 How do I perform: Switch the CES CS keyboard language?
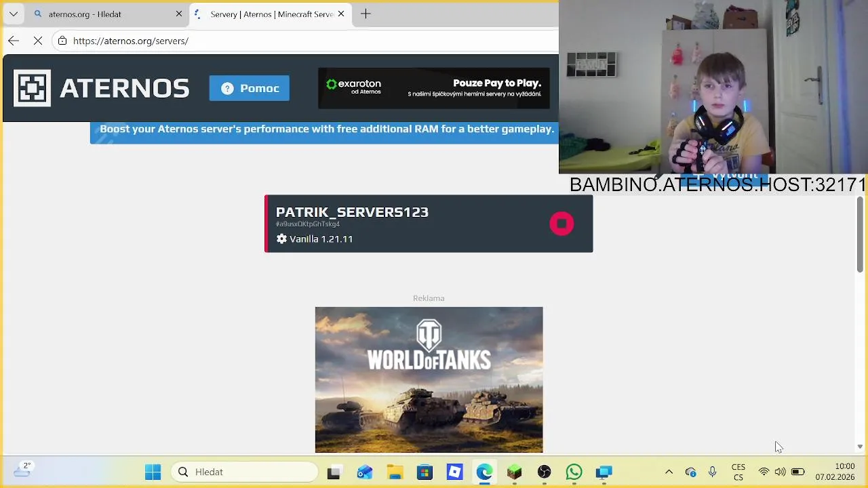tap(738, 472)
